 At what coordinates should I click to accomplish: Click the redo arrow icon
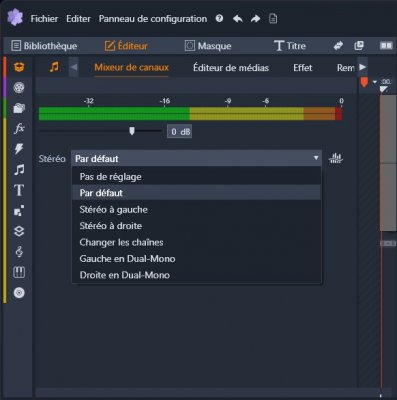pos(255,19)
